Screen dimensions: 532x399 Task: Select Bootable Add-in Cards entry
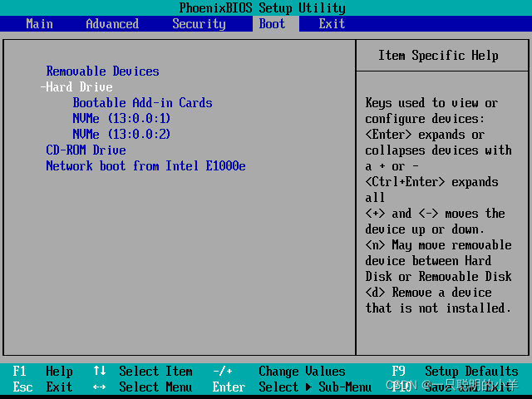(142, 103)
